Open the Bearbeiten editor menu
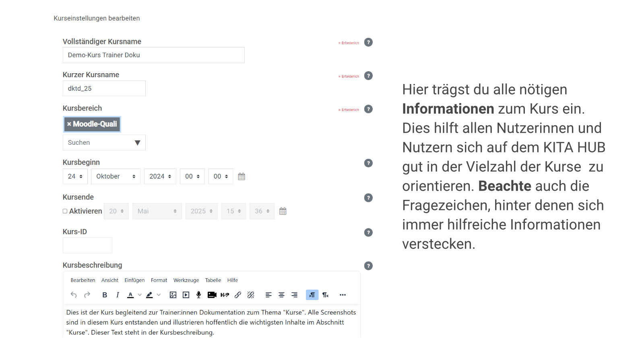Screen dimensions: 644x362 pyautogui.click(x=83, y=280)
